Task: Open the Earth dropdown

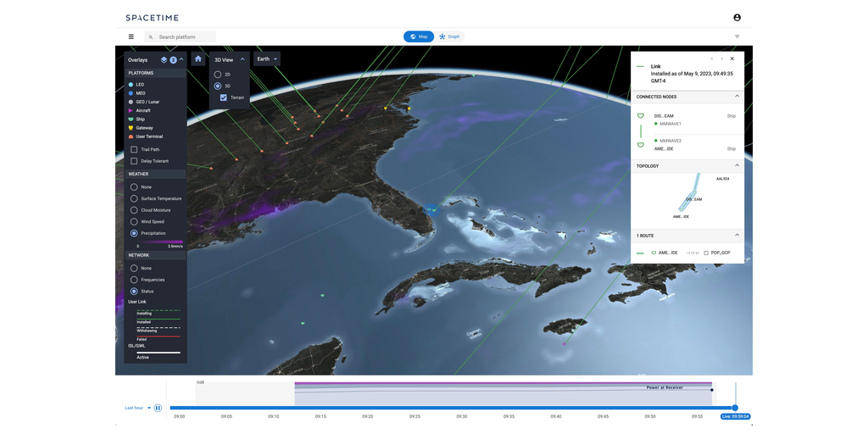Action: pyautogui.click(x=267, y=59)
